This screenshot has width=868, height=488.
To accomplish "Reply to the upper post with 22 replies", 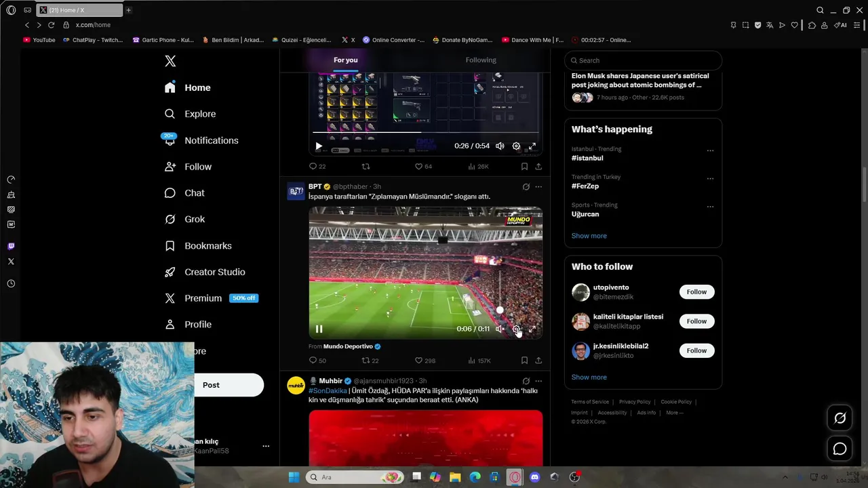I will (317, 166).
